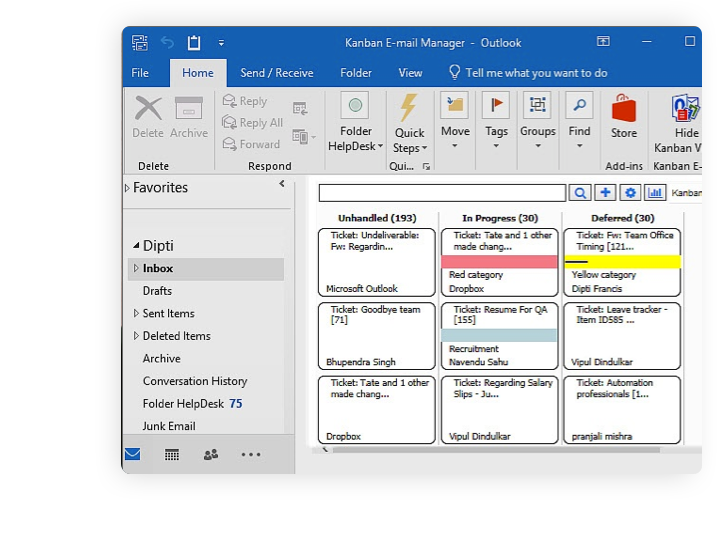Click the Quick Steps lightning icon

pos(409,108)
